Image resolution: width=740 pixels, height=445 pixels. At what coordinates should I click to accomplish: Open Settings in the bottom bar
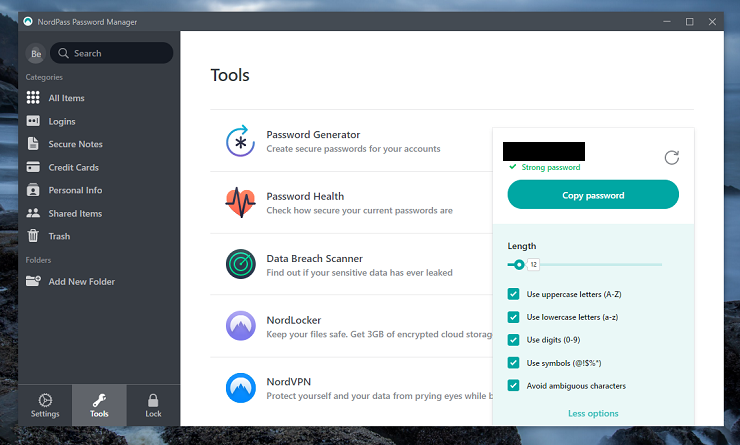click(x=45, y=405)
